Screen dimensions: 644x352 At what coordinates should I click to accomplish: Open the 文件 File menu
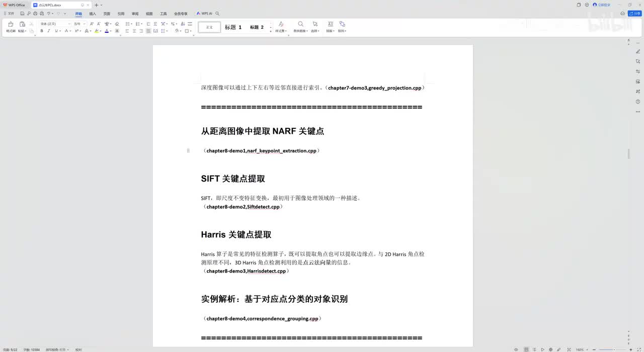pos(9,14)
